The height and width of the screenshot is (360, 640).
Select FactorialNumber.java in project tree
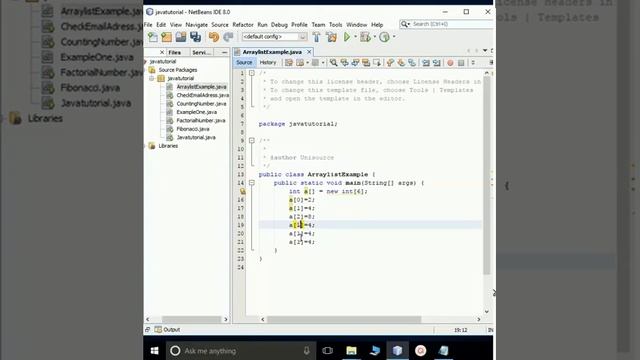click(x=201, y=120)
